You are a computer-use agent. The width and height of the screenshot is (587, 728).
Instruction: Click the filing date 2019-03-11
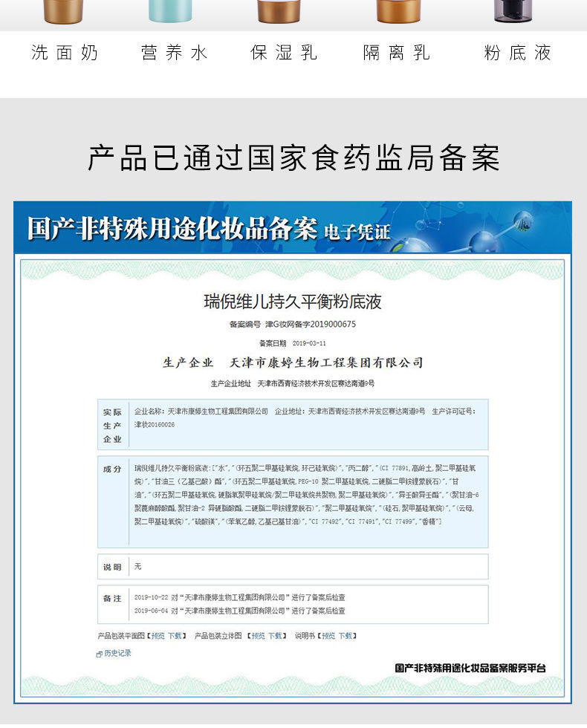click(309, 343)
